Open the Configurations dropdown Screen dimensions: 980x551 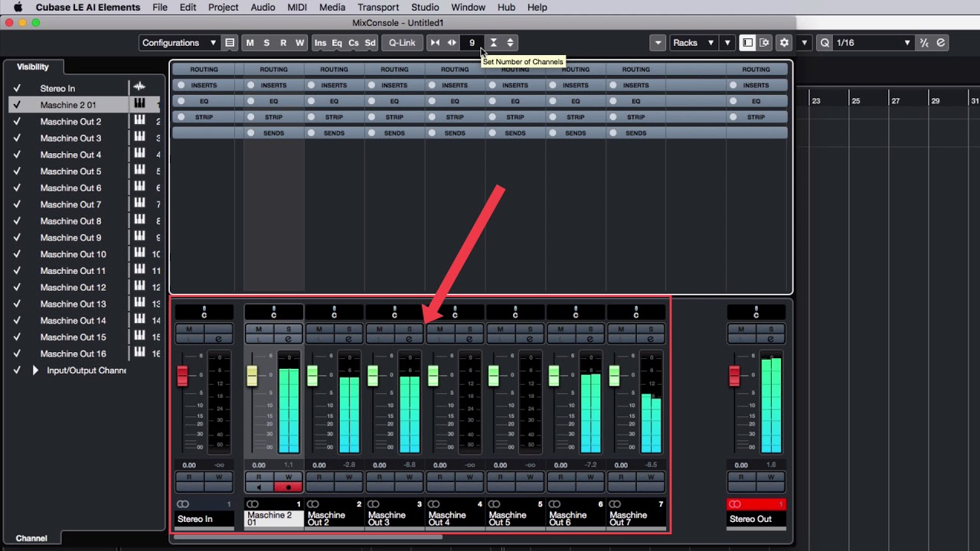tap(179, 43)
